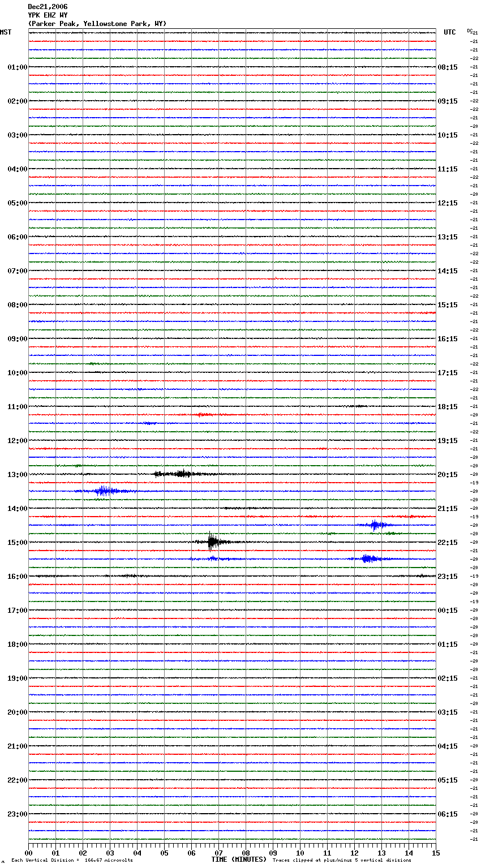Screen dimensions: 481x868
Task: Click the 13:15 UTC label
Action: [x=448, y=237]
